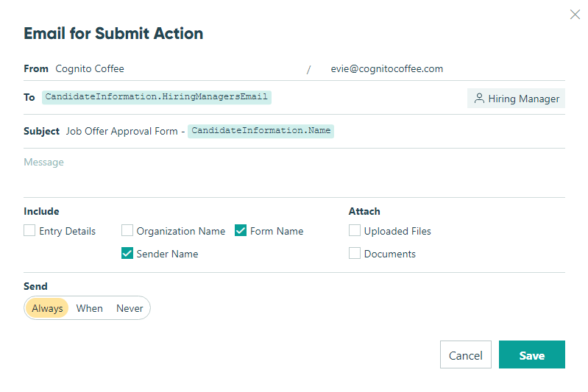This screenshot has height=392, width=588.
Task: Select the When send option
Action: click(89, 308)
